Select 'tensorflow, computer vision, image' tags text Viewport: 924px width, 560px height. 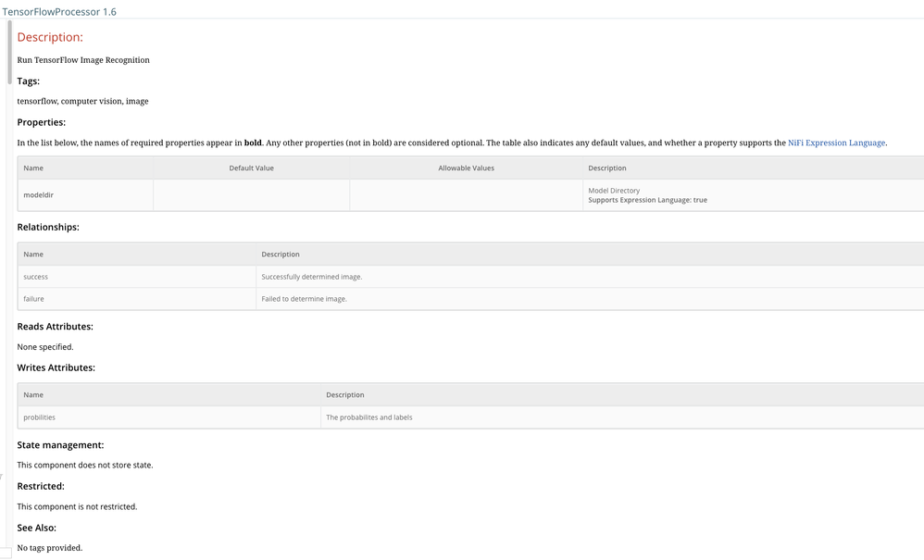point(82,101)
